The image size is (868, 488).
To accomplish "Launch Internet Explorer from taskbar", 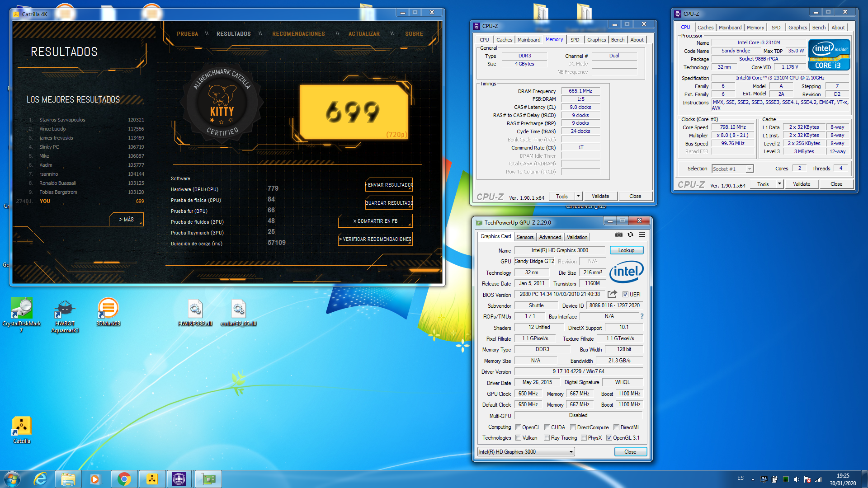I will pos(41,479).
